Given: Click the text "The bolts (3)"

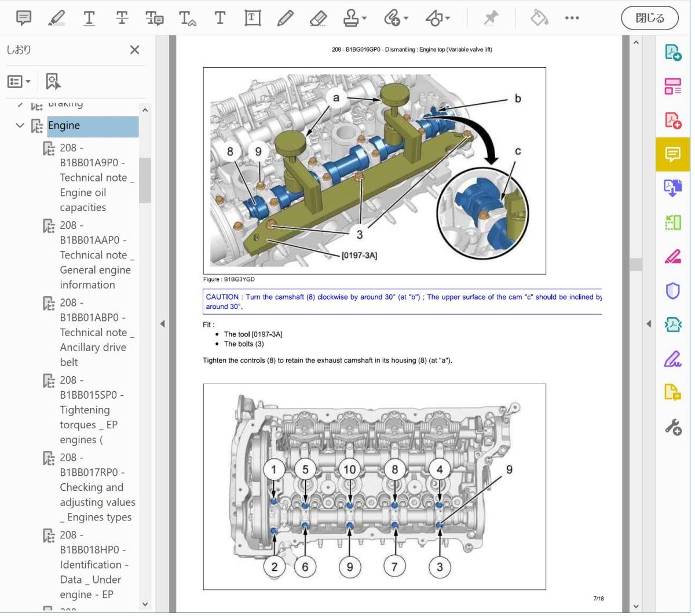Looking at the screenshot, I should (244, 344).
